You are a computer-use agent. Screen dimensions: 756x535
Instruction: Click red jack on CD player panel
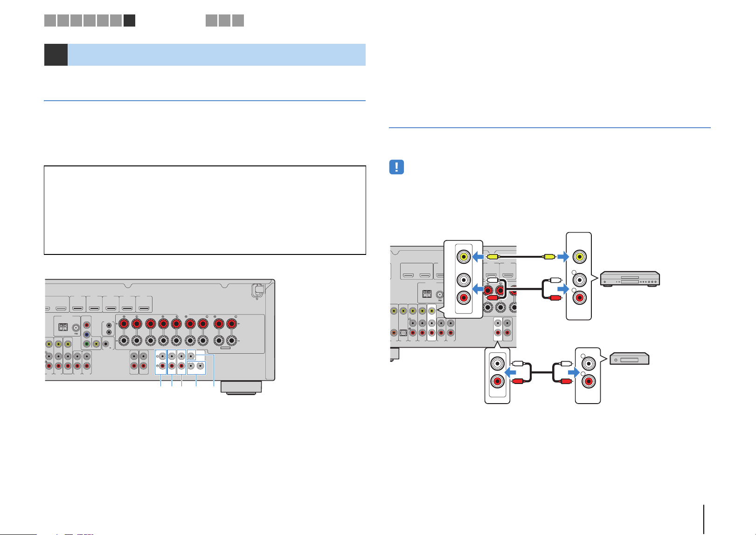[589, 382]
